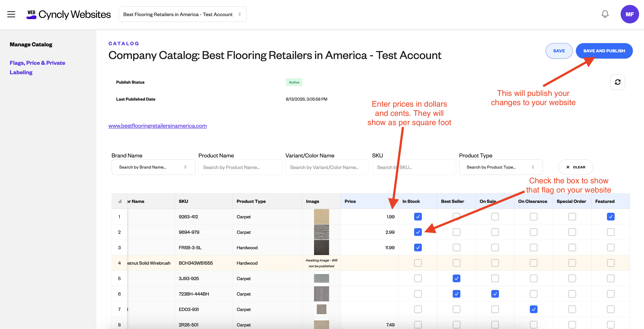Viewport: 644px width, 329px height.
Task: Click the Active publish status badge
Action: tap(294, 82)
